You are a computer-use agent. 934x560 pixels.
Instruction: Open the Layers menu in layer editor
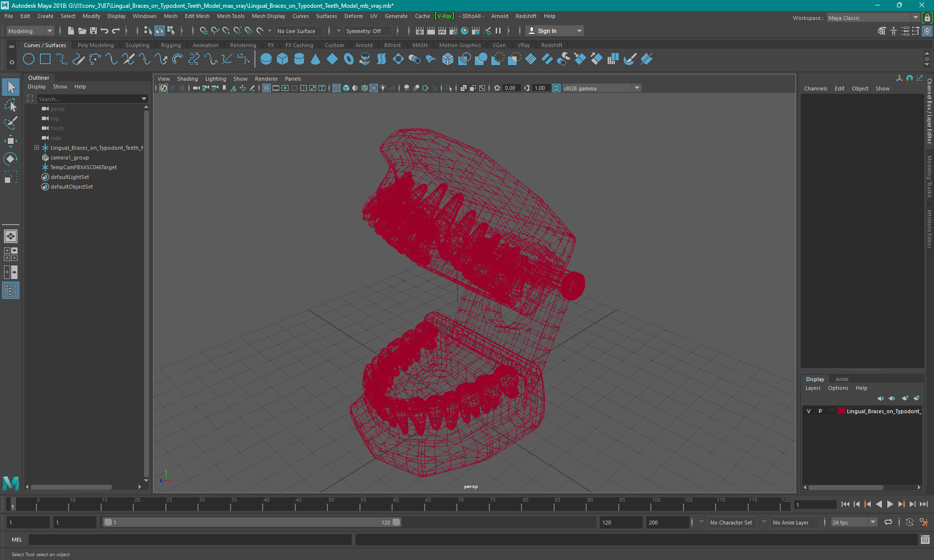click(812, 388)
